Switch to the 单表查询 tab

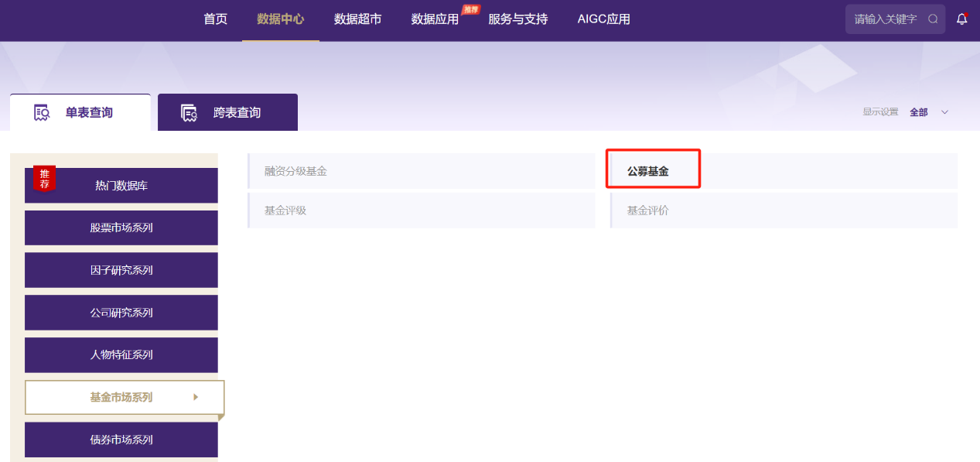coord(80,113)
